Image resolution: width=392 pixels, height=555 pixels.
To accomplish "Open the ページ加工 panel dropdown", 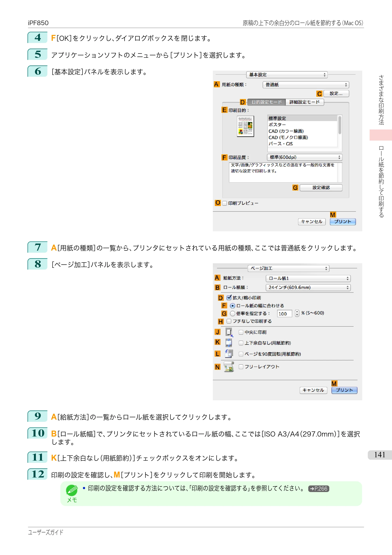I will tap(288, 268).
